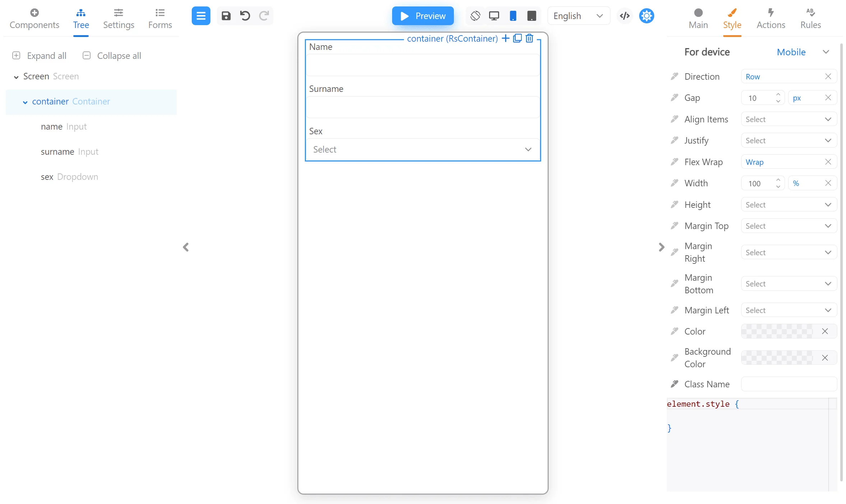This screenshot has width=846, height=504.
Task: Switch preview to desktop monitor view
Action: click(494, 16)
